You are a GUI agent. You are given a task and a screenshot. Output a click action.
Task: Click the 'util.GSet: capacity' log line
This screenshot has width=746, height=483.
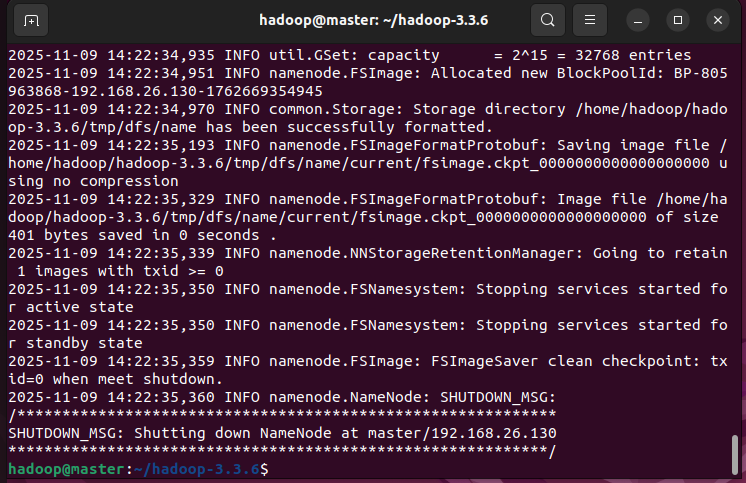coord(350,55)
